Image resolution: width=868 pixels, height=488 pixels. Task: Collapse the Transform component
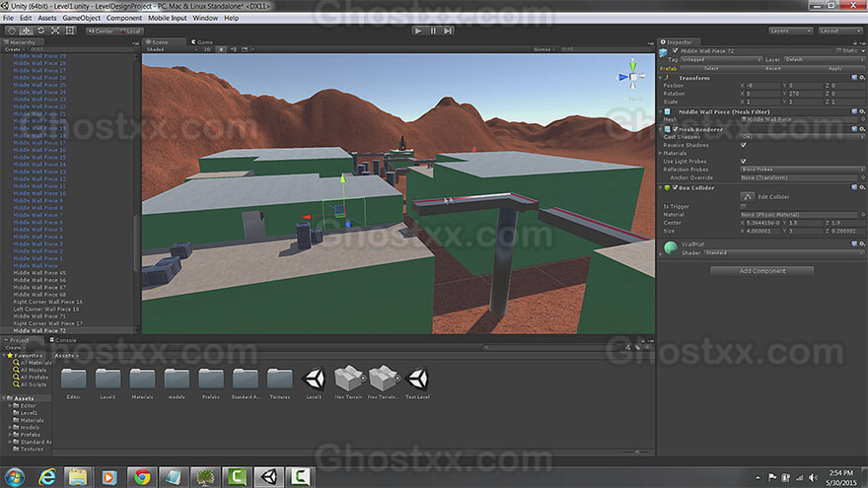tap(661, 78)
